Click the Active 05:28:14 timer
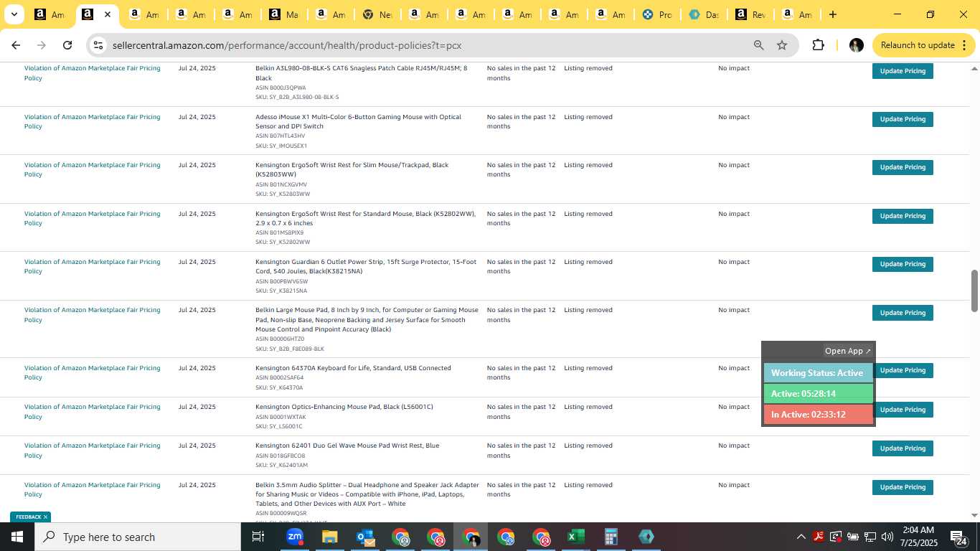Viewport: 980px width, 551px height. [x=818, y=394]
